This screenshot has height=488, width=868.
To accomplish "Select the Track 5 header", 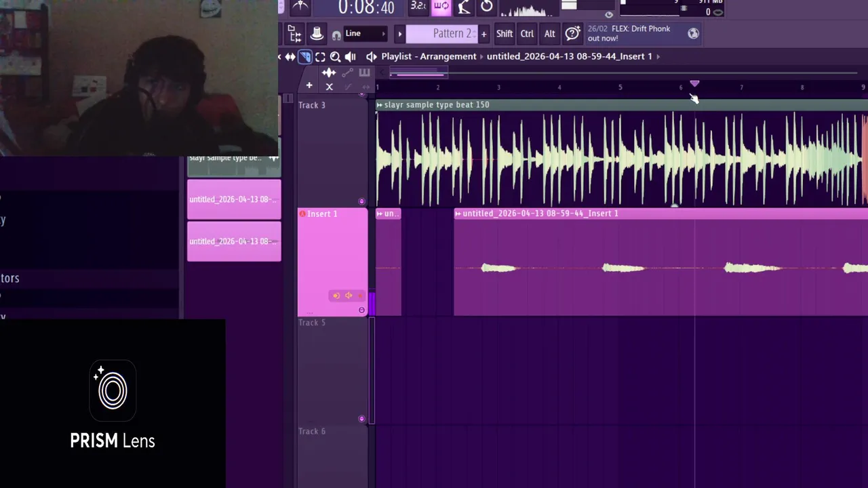I will (x=332, y=371).
